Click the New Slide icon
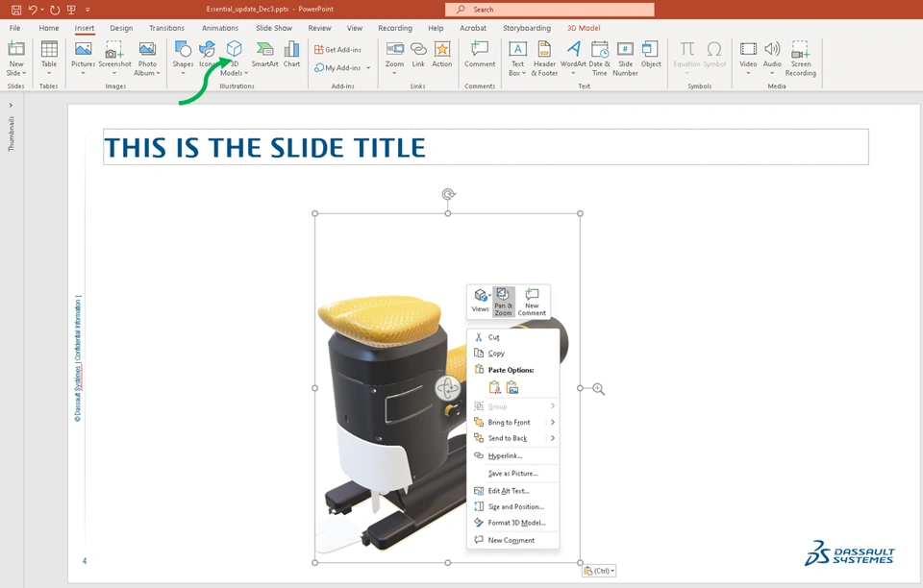 [16, 49]
